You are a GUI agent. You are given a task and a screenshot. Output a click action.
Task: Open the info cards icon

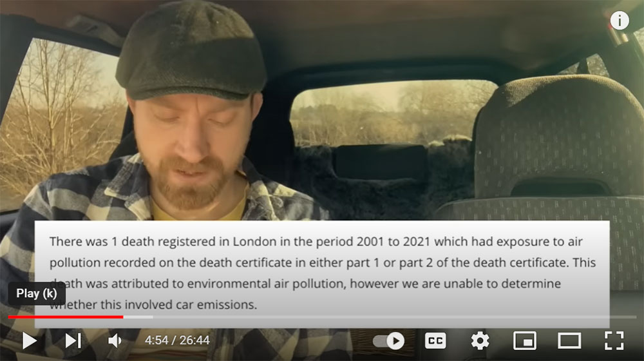(620, 21)
